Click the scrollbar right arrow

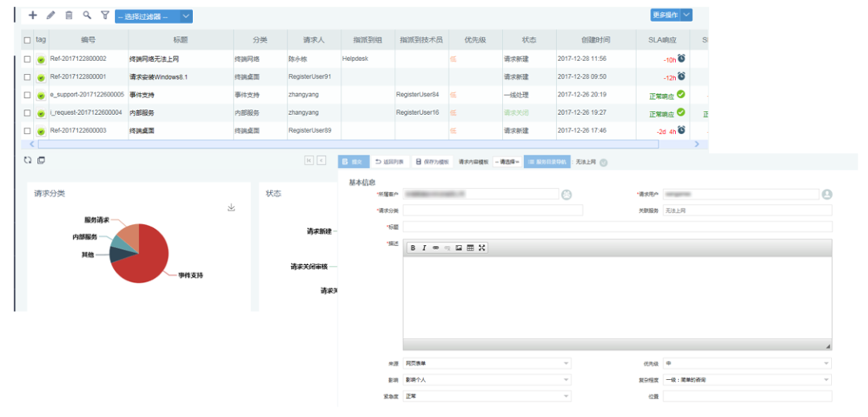coord(696,144)
